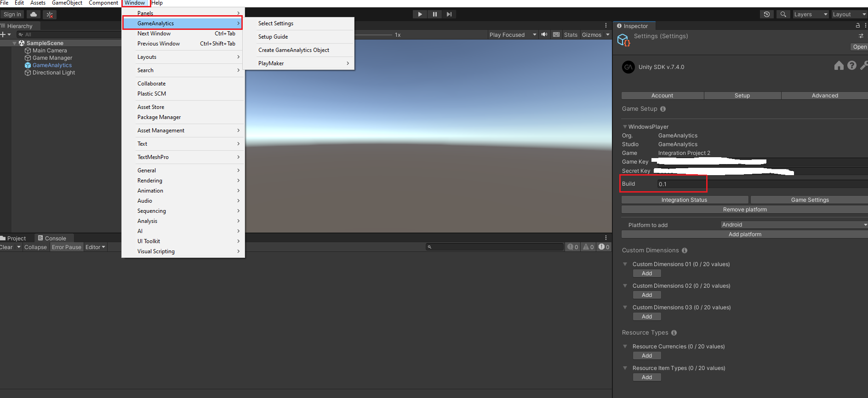Collapse Custom Dimensions 01 foldout

(x=625, y=264)
